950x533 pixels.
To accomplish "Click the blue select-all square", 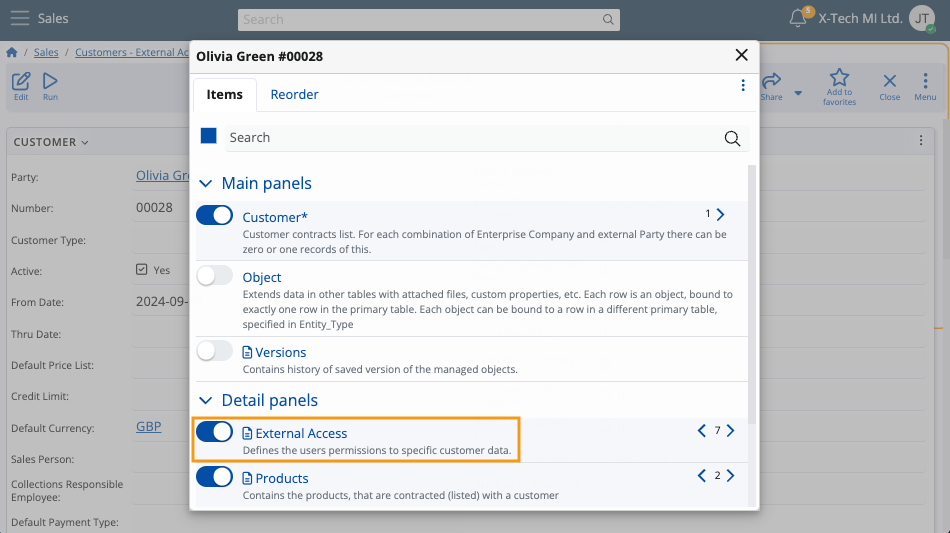I will pos(208,136).
